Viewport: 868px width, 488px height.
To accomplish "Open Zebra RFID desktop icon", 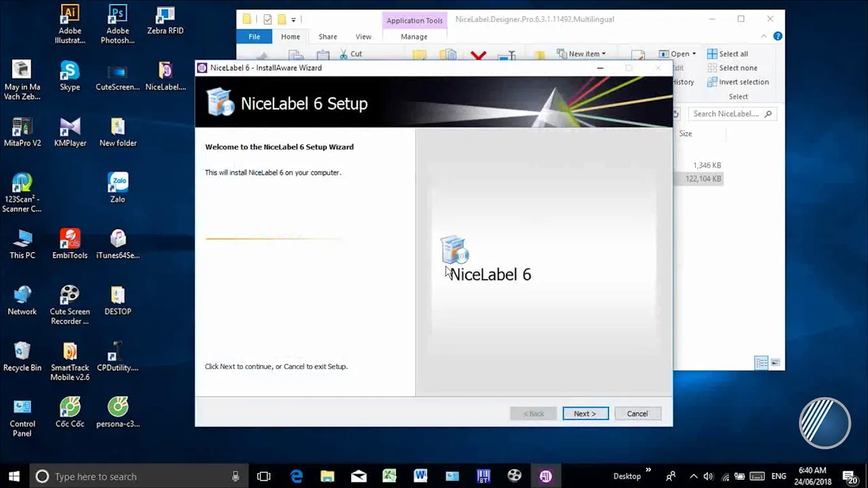I will (x=165, y=20).
